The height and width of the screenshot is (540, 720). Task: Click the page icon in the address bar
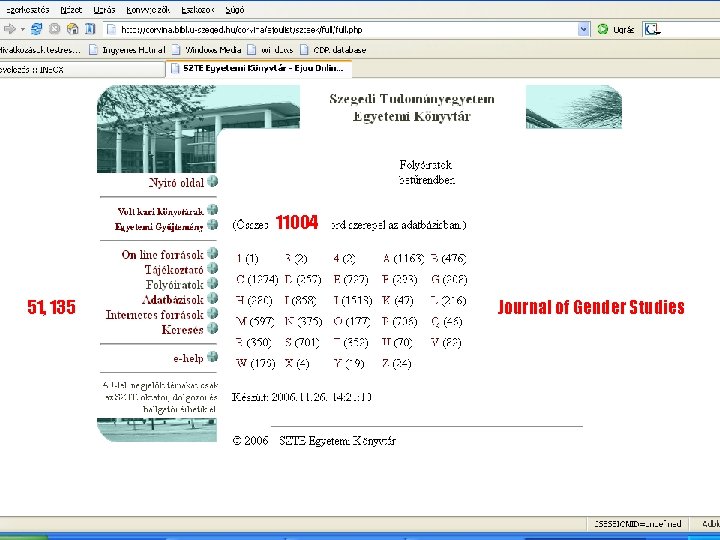[x=111, y=30]
